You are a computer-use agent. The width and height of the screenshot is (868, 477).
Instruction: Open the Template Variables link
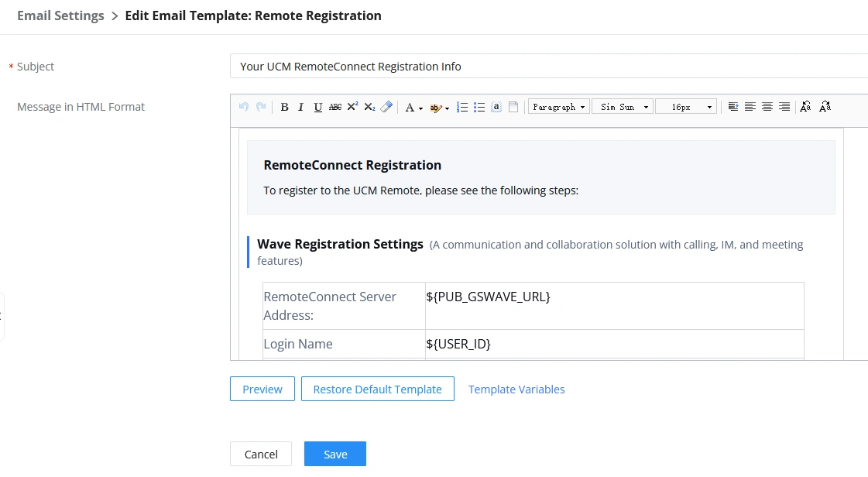point(516,389)
